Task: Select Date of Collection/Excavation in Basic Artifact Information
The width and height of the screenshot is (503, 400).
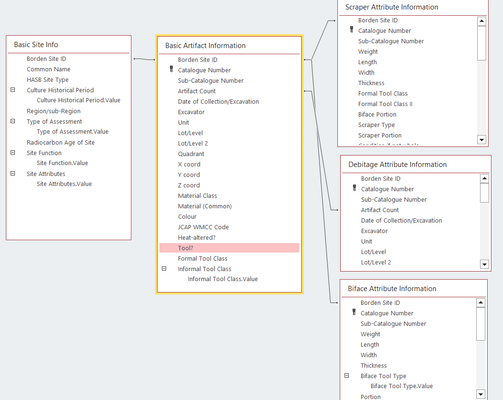Action: click(218, 101)
